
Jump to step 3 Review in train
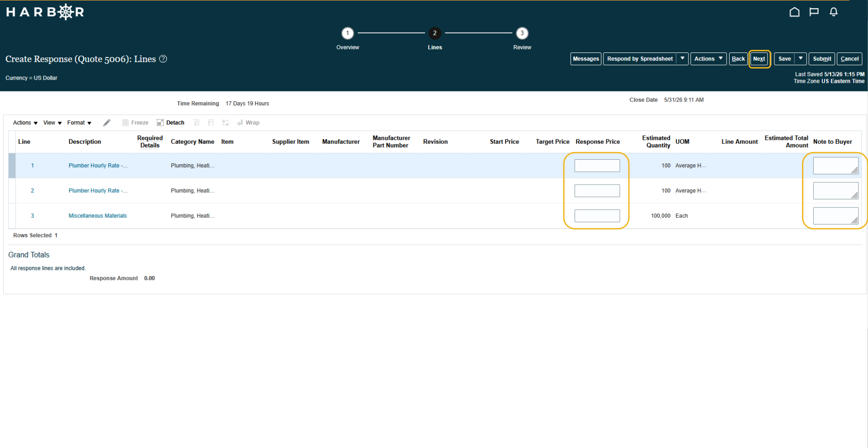coord(522,33)
